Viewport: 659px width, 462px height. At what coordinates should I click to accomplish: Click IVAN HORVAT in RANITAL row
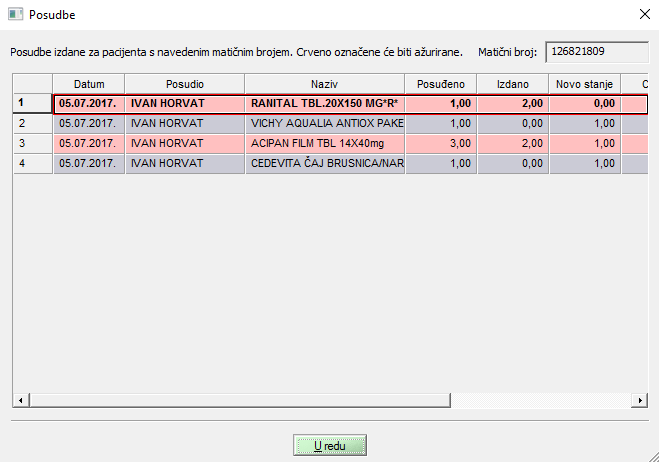point(185,103)
